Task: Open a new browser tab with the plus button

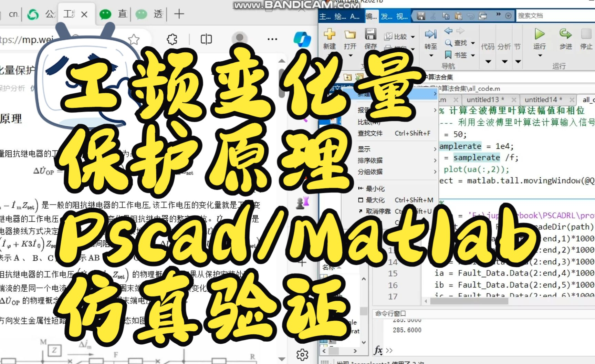Action: [x=179, y=14]
